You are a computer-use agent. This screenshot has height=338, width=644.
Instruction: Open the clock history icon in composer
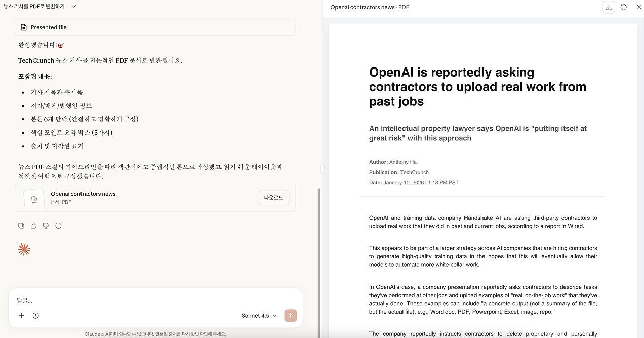point(36,316)
